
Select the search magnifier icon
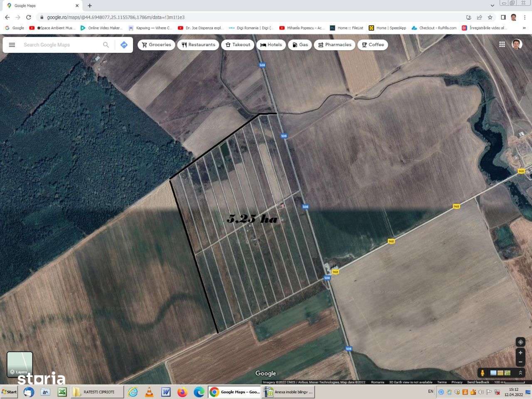[106, 44]
